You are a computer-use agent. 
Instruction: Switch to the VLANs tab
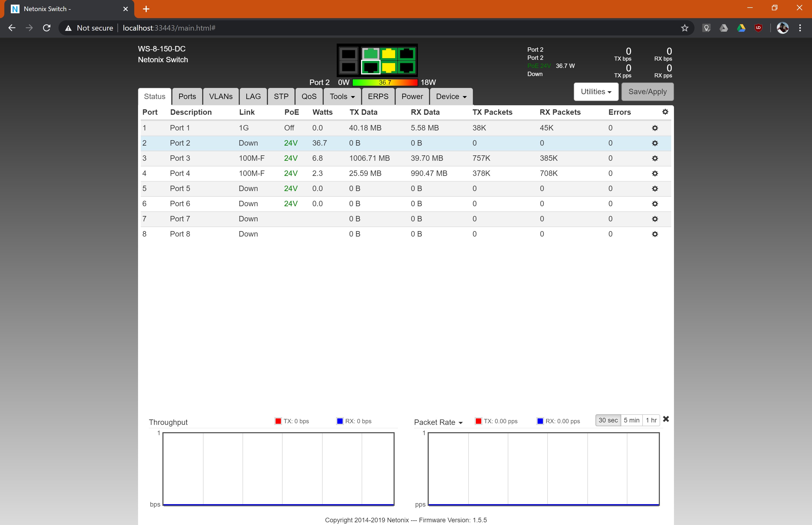click(x=221, y=97)
